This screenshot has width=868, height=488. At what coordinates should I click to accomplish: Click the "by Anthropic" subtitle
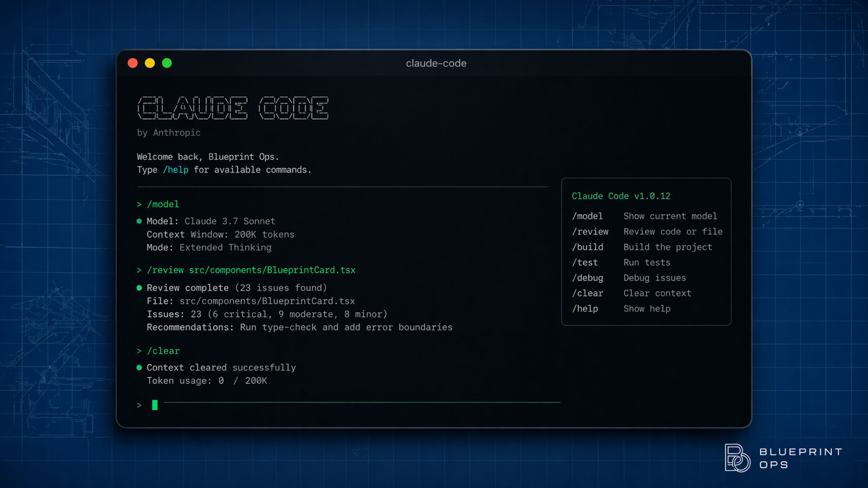click(169, 133)
